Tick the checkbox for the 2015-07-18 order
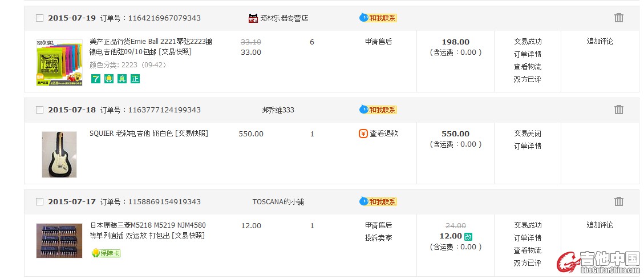 39,110
